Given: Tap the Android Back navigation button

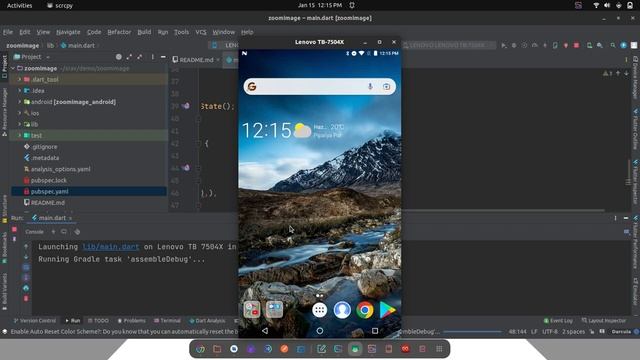Looking at the screenshot, I should coord(265,331).
